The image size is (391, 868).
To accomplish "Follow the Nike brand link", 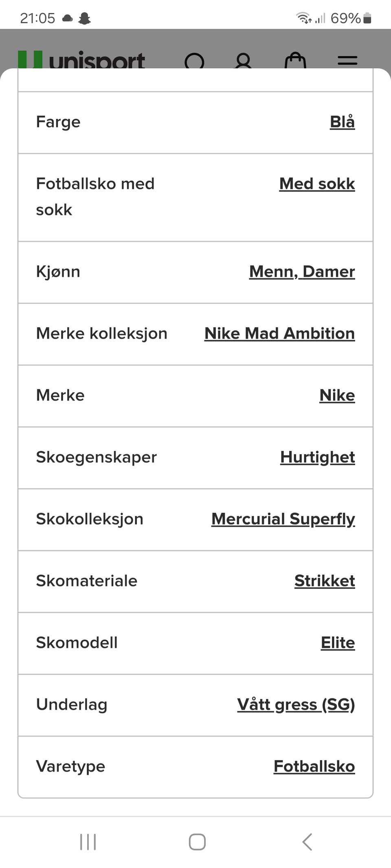I will click(x=337, y=395).
